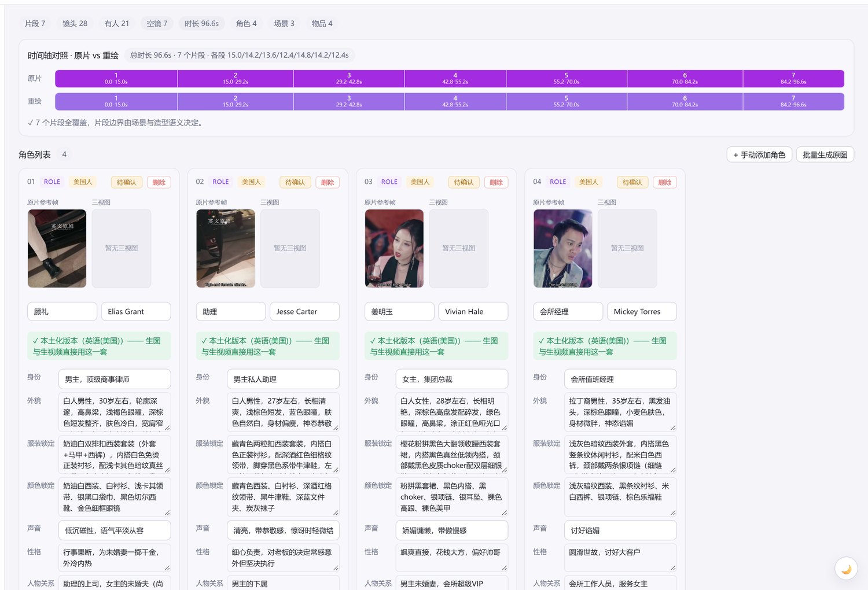The width and height of the screenshot is (868, 590).
Task: Edit the 姜明玉 name field
Action: [399, 311]
